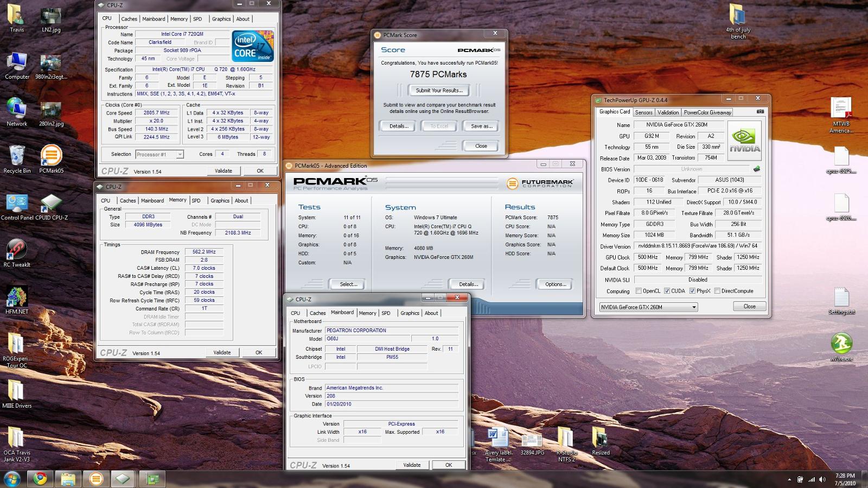
Task: Open the PowerColor Giveaway tab in GPU-Z
Action: 707,112
